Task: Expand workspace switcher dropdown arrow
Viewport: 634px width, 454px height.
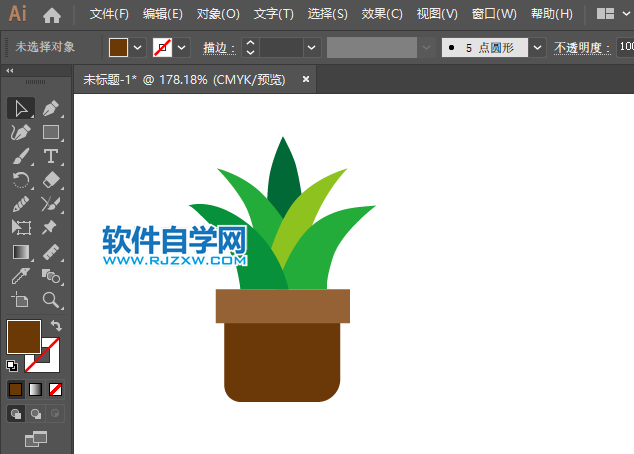Action: 626,14
